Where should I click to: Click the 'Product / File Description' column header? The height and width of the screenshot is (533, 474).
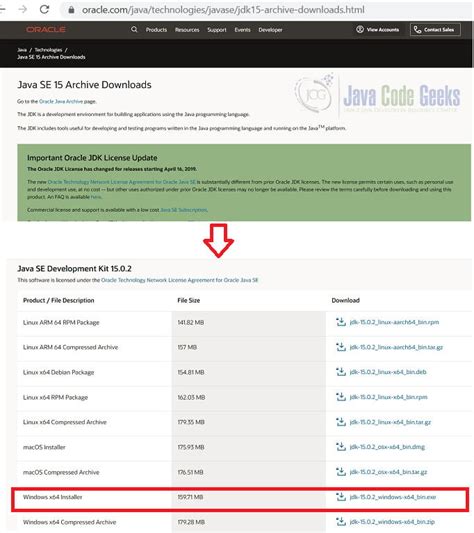coord(58,300)
